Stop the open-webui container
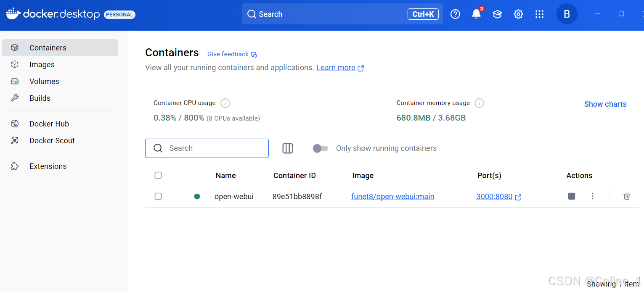 (x=572, y=196)
